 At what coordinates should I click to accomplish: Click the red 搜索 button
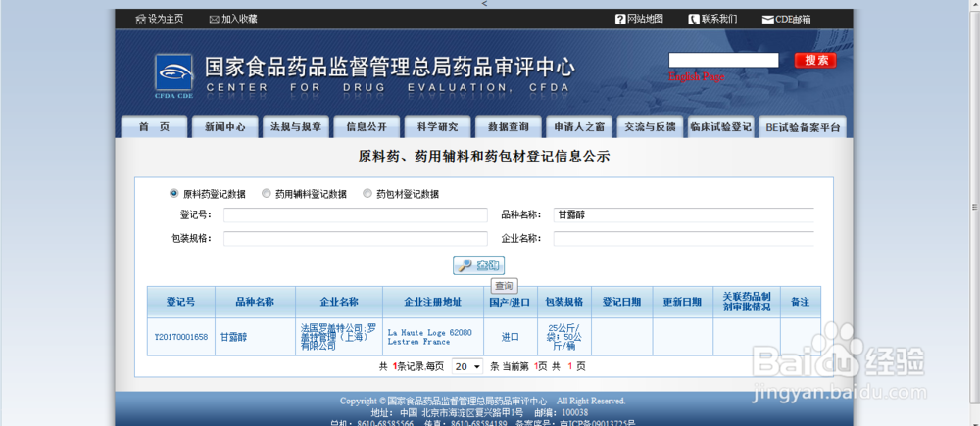pos(815,60)
